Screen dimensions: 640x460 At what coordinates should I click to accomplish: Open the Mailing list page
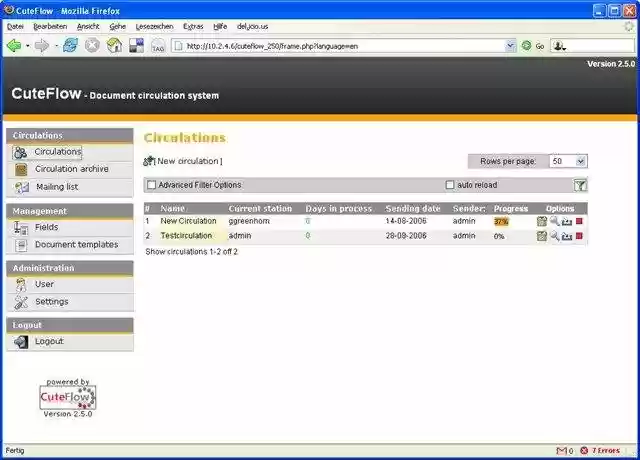(x=57, y=187)
